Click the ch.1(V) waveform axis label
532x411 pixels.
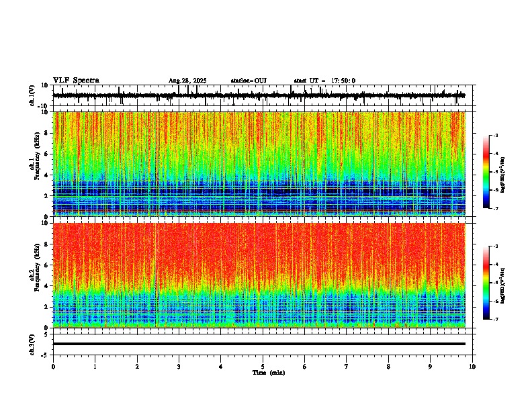32,95
